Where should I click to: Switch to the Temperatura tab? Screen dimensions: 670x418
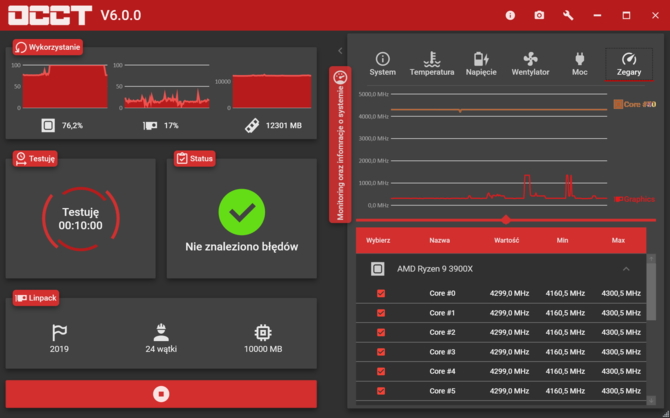pos(432,64)
